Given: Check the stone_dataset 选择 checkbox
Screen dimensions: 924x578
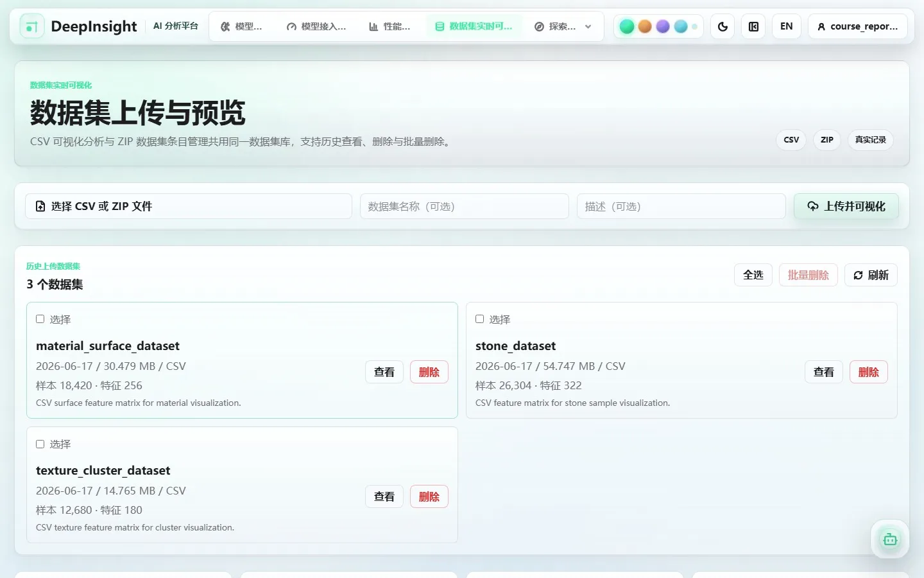Looking at the screenshot, I should pyautogui.click(x=479, y=319).
